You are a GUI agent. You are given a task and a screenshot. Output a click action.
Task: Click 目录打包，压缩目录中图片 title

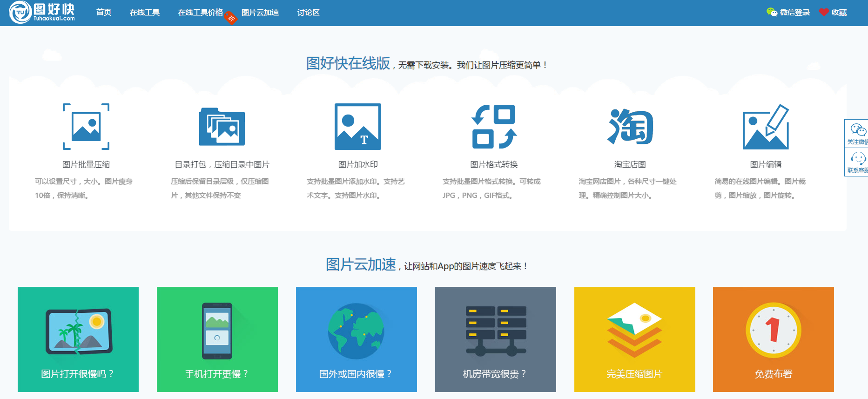pos(222,164)
